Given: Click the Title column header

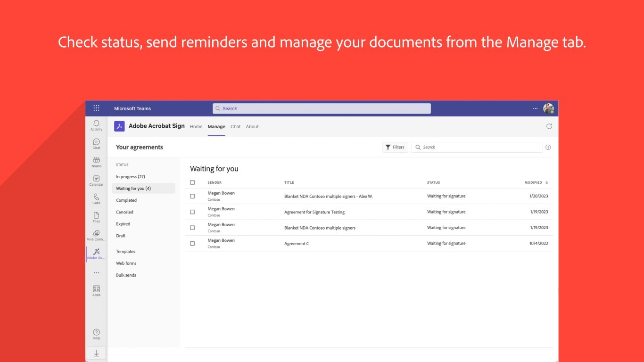Looking at the screenshot, I should pyautogui.click(x=289, y=182).
